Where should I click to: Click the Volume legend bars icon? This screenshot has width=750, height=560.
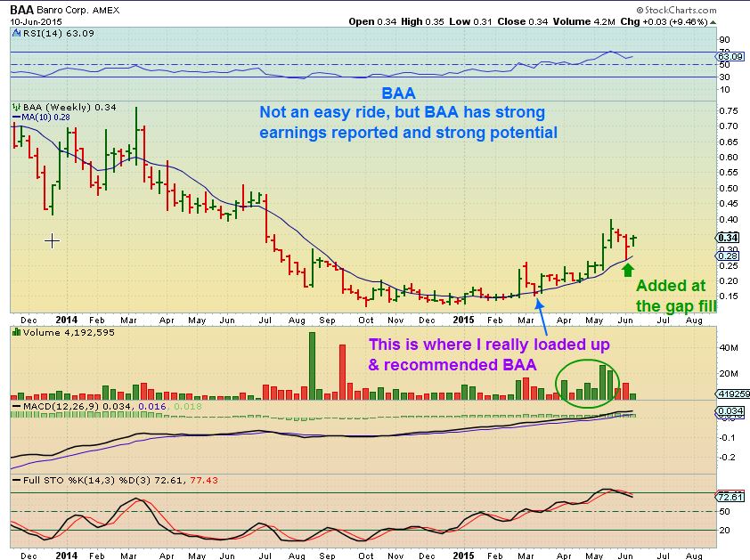click(x=16, y=332)
